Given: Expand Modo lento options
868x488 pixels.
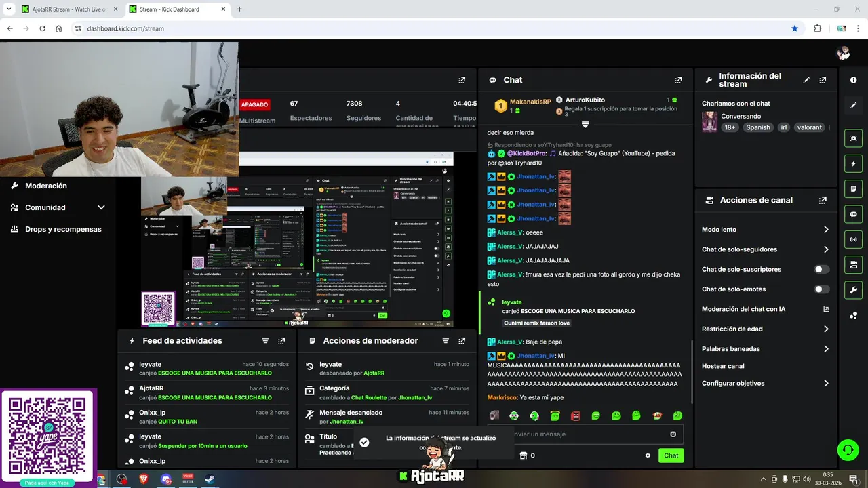Looking at the screenshot, I should click(x=826, y=230).
